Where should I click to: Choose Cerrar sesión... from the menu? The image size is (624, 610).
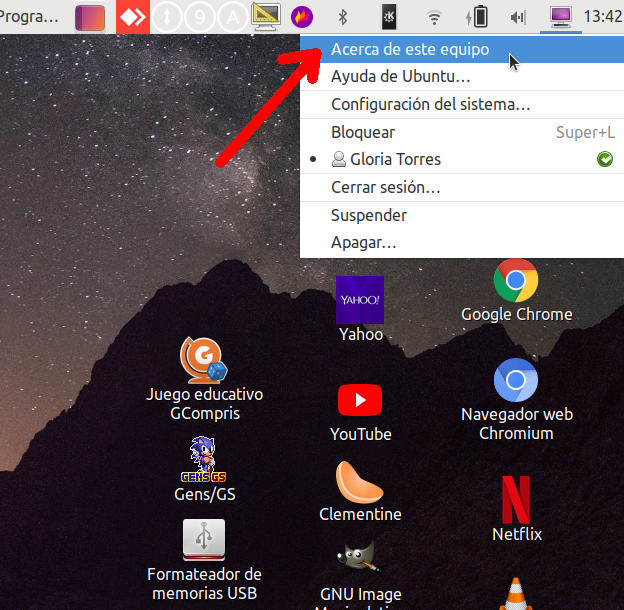click(x=462, y=187)
